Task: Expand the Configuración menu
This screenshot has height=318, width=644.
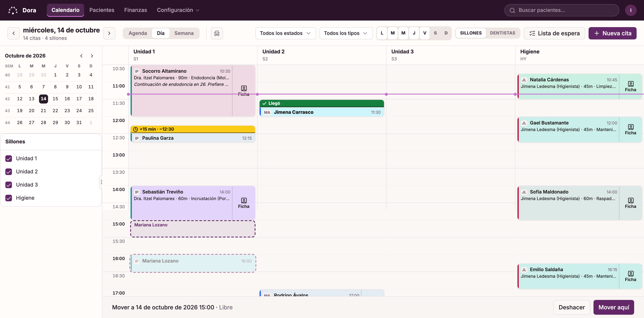Action: [178, 10]
